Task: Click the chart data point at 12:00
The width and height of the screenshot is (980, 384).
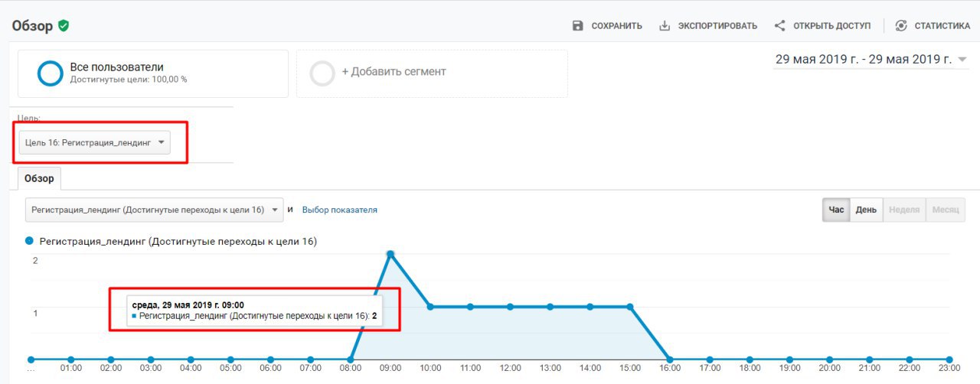Action: click(x=510, y=307)
